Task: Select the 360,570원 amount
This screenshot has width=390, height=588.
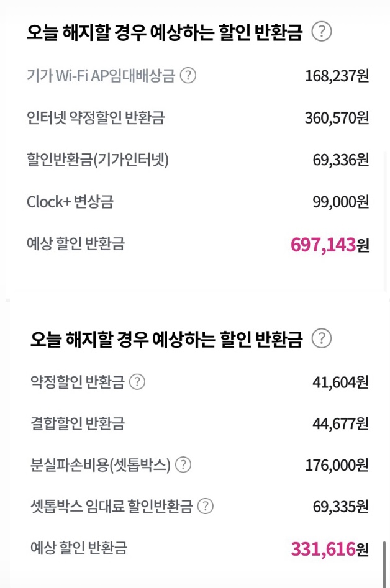Action: pyautogui.click(x=337, y=117)
